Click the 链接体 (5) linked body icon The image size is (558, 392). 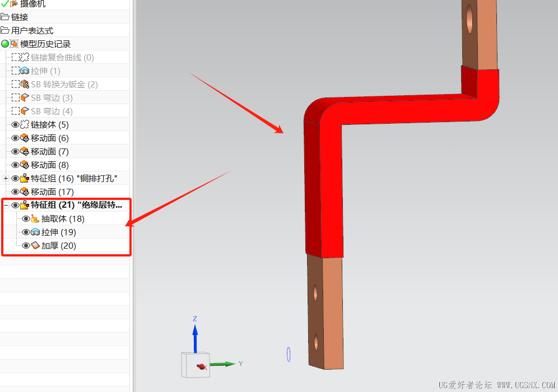25,124
